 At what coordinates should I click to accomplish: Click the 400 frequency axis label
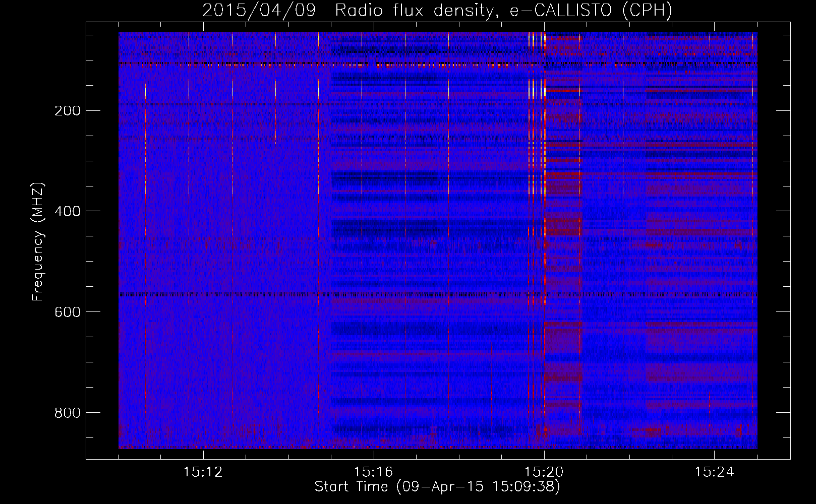pos(68,211)
